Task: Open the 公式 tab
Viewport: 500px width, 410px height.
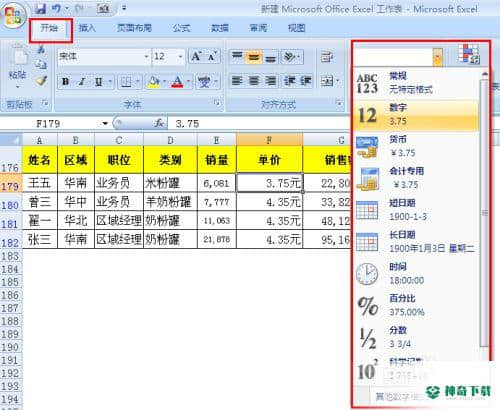Action: (x=181, y=28)
